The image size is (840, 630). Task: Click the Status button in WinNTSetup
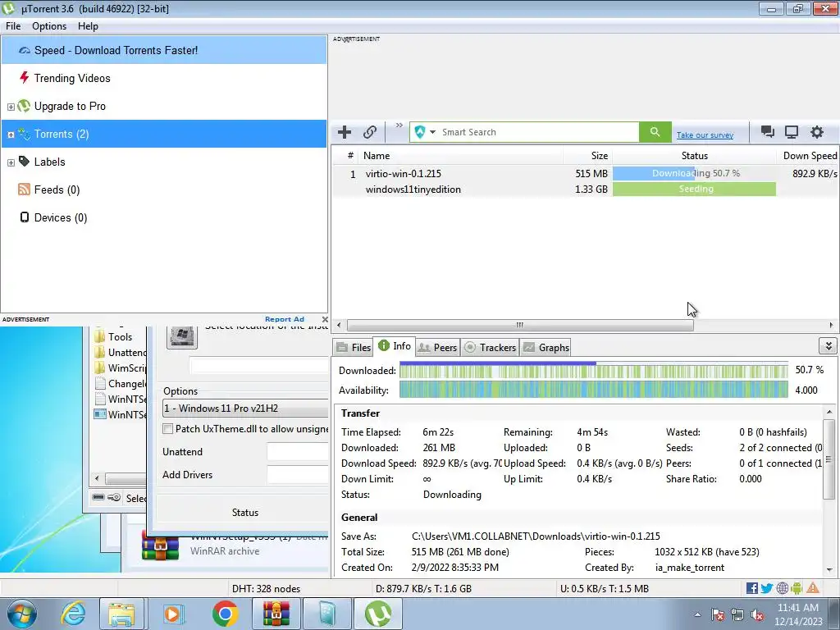coord(244,513)
